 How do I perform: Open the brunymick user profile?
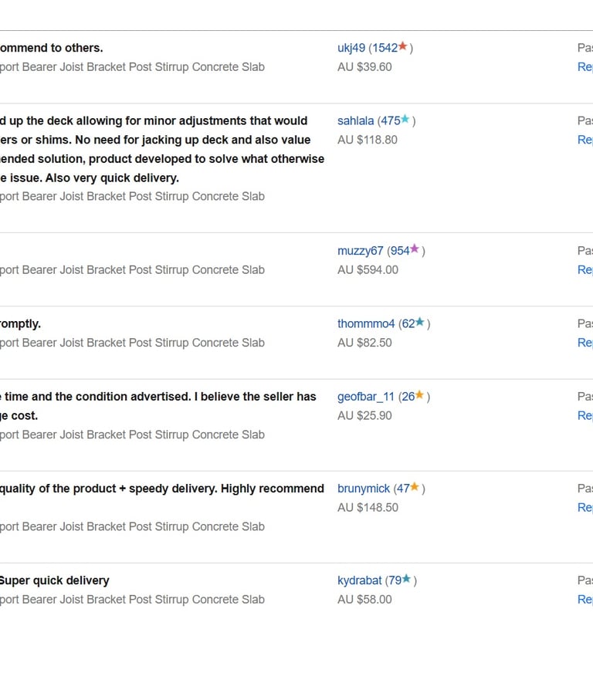tap(364, 488)
